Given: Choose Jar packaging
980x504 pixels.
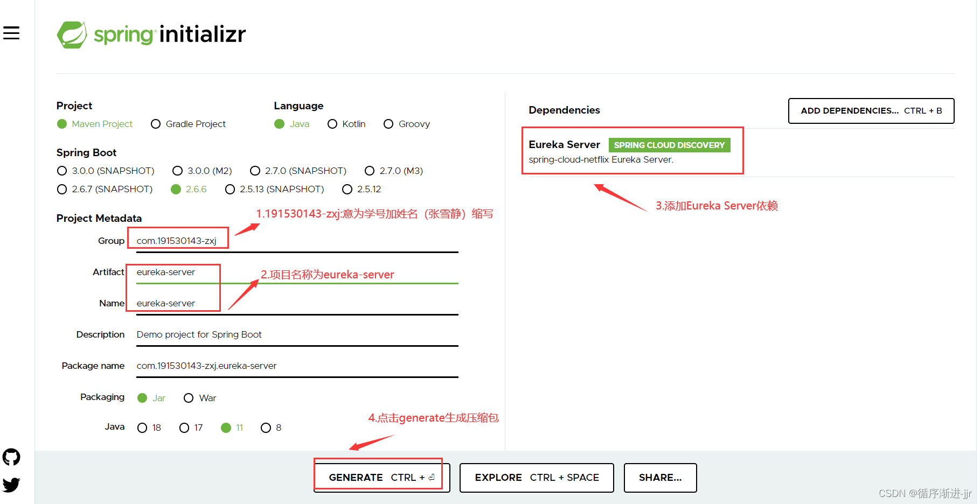Looking at the screenshot, I should (x=142, y=398).
